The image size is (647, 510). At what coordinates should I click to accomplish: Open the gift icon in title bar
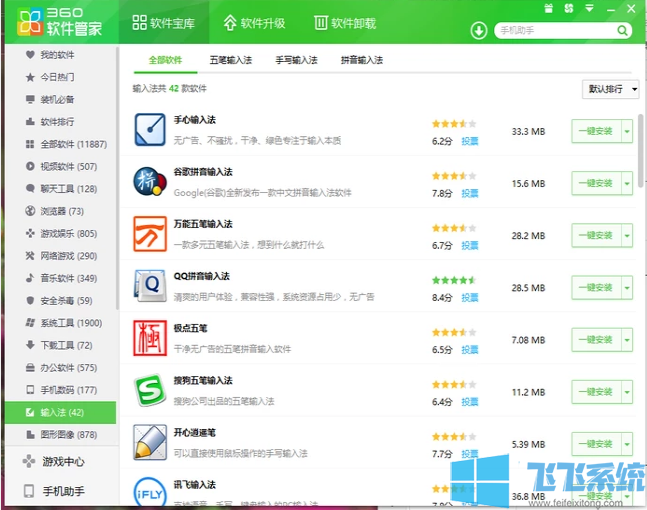coord(548,8)
